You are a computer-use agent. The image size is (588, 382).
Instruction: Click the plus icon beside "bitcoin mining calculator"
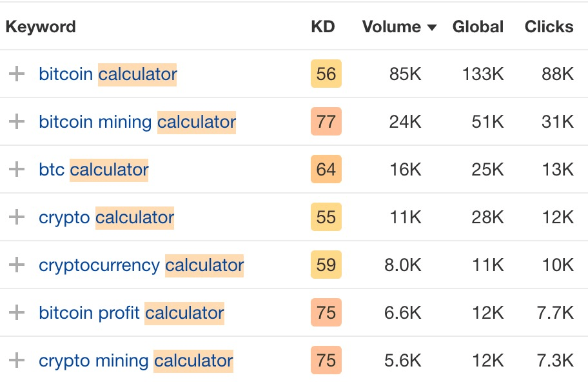coord(16,121)
